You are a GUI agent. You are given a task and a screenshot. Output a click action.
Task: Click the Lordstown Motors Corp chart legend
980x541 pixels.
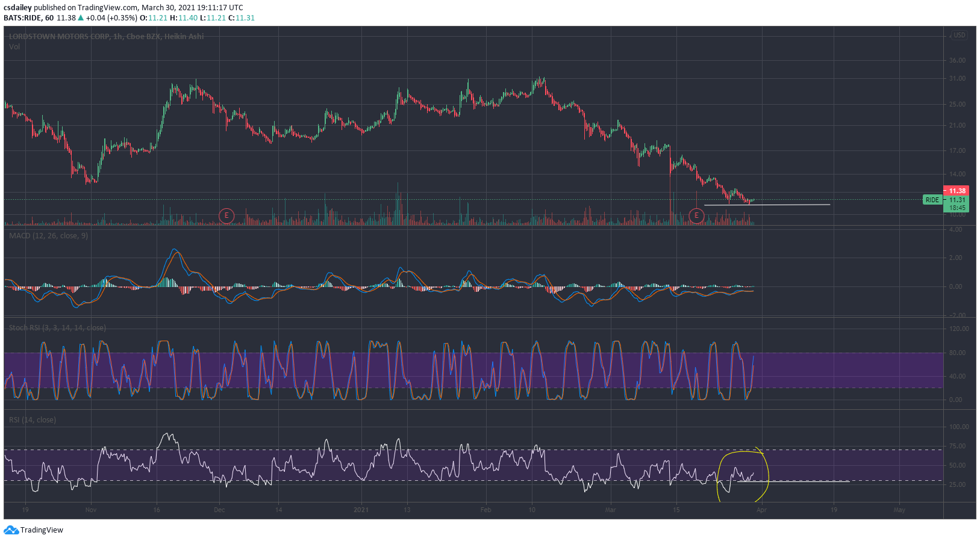coord(106,37)
